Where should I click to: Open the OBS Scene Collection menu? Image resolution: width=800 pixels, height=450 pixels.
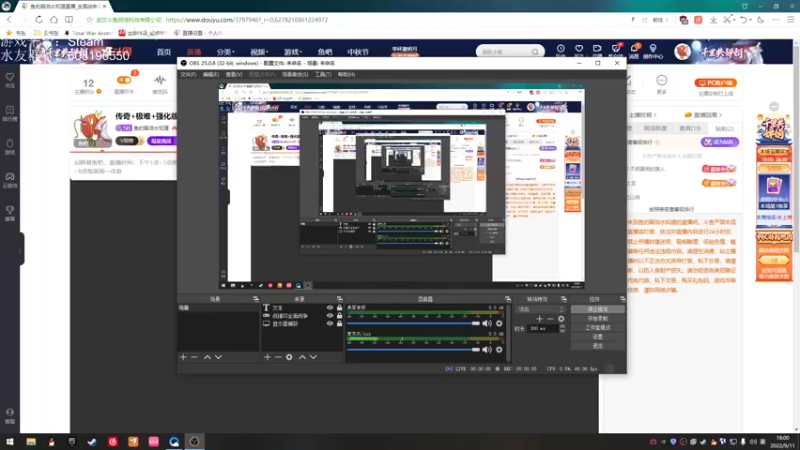point(295,74)
